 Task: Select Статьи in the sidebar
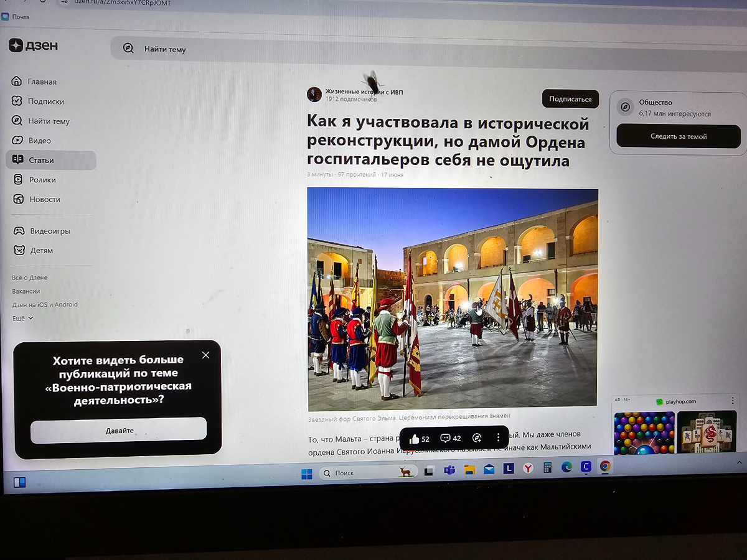point(51,160)
